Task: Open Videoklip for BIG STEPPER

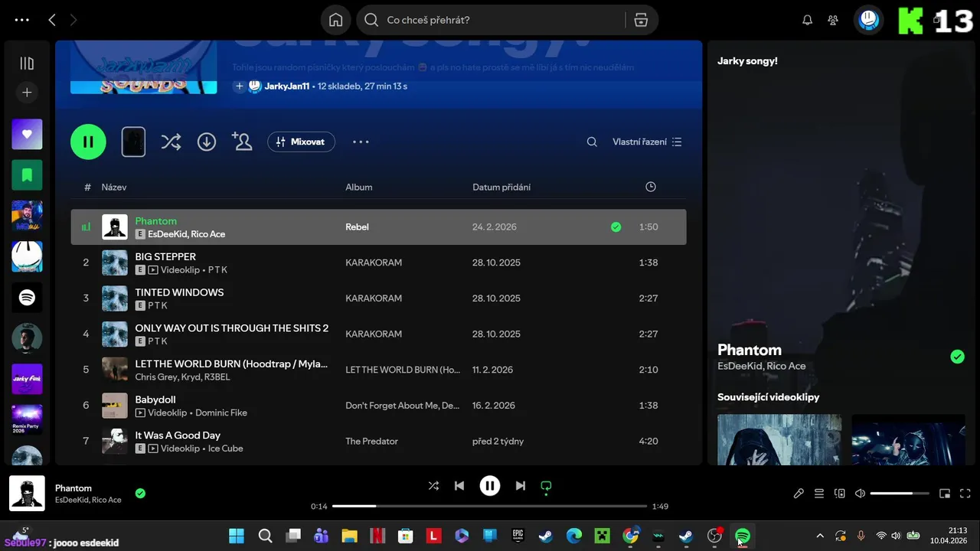Action: (x=179, y=270)
